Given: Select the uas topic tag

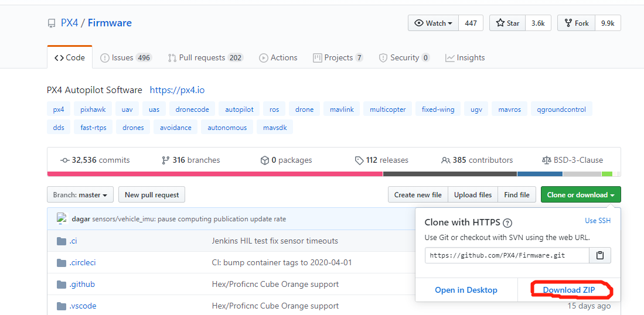Looking at the screenshot, I should pyautogui.click(x=154, y=109).
